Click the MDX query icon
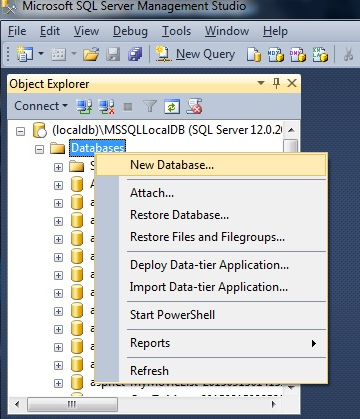The image size is (360, 419). [x=276, y=54]
